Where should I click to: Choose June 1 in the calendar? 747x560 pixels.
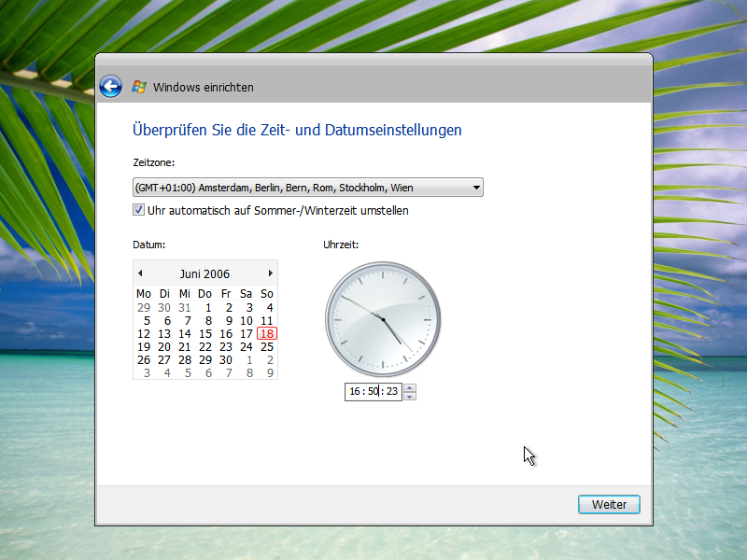point(207,308)
